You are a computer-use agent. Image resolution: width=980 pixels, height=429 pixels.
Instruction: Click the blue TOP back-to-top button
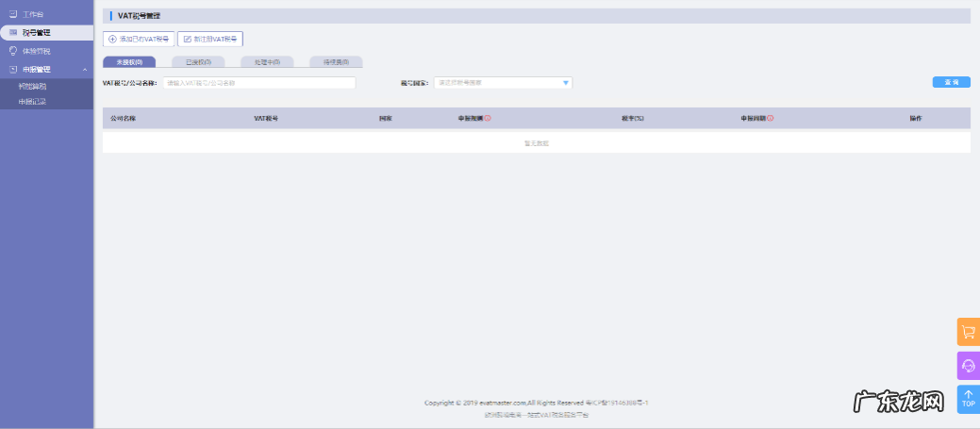pos(968,399)
